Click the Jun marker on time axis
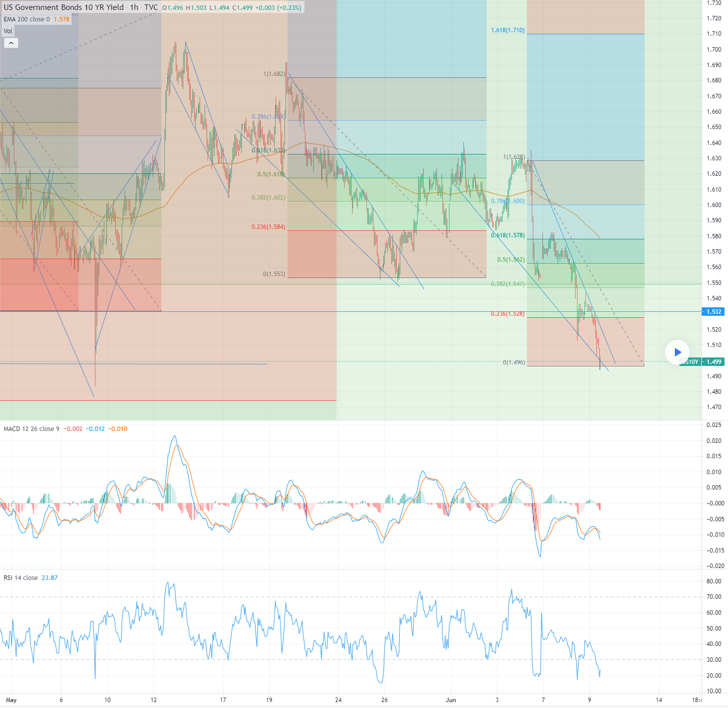Screen dimensions: 728x708 point(450,700)
